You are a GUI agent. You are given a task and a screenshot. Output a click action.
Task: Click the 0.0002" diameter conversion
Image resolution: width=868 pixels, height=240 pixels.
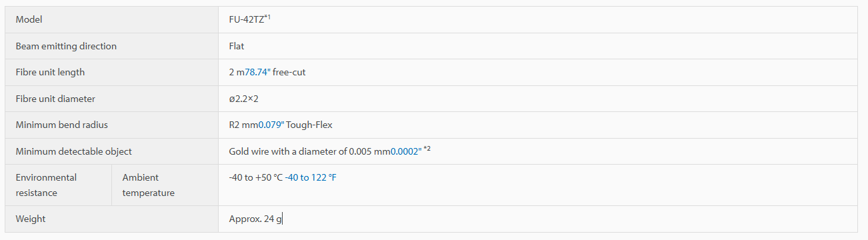(405, 151)
